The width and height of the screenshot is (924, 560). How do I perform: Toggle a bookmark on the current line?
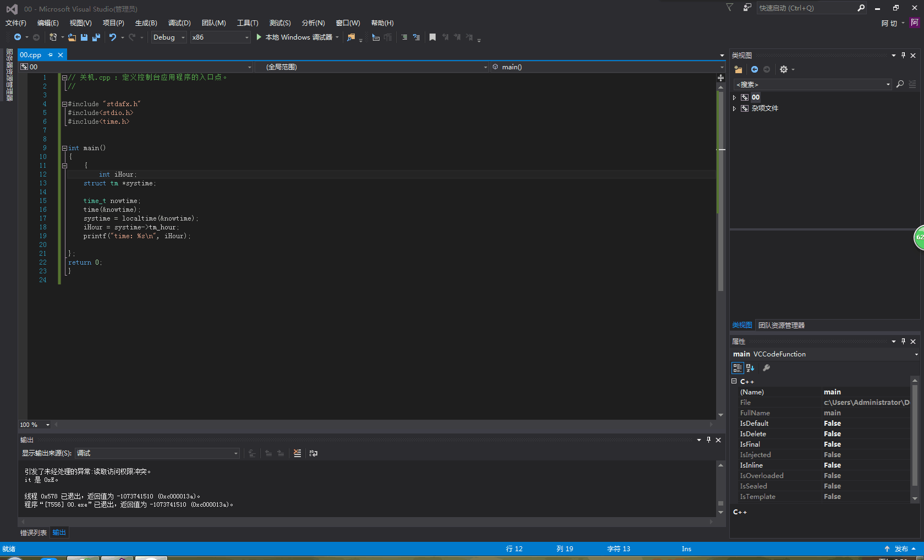pos(433,37)
